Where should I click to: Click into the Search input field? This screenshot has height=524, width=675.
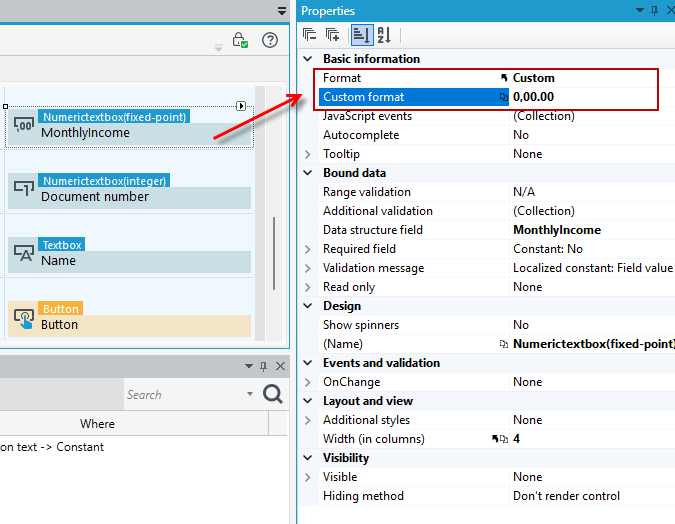pos(185,394)
